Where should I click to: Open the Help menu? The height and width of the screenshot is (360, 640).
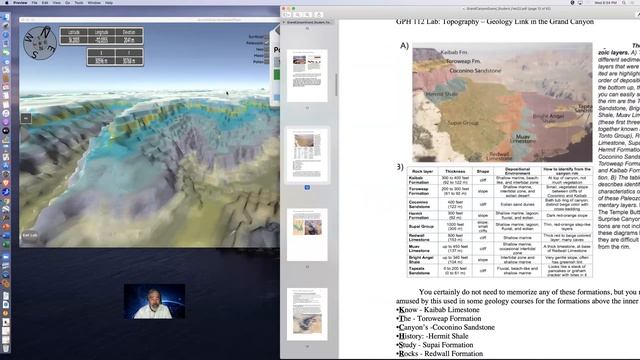coord(109,2)
